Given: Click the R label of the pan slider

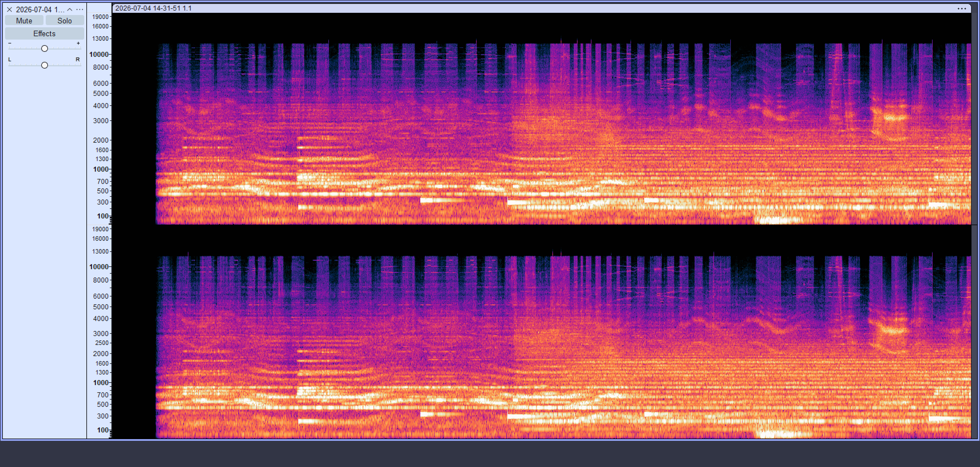Looking at the screenshot, I should pyautogui.click(x=77, y=59).
